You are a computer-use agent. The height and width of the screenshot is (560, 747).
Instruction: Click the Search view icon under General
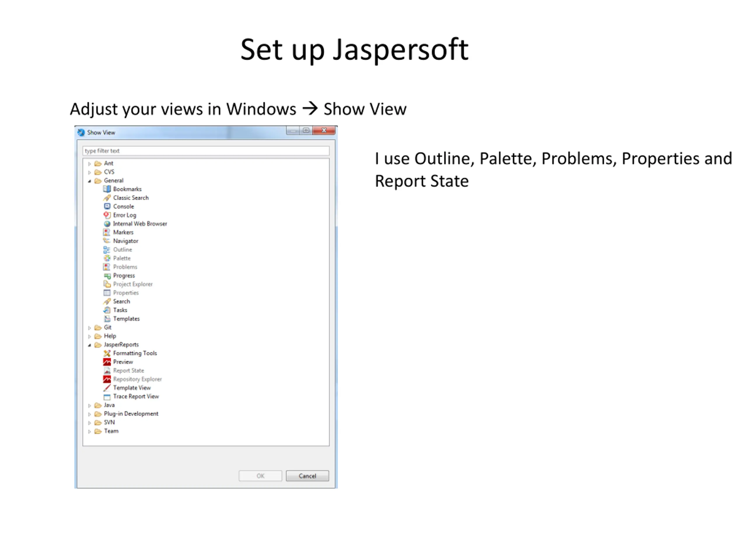tap(107, 301)
